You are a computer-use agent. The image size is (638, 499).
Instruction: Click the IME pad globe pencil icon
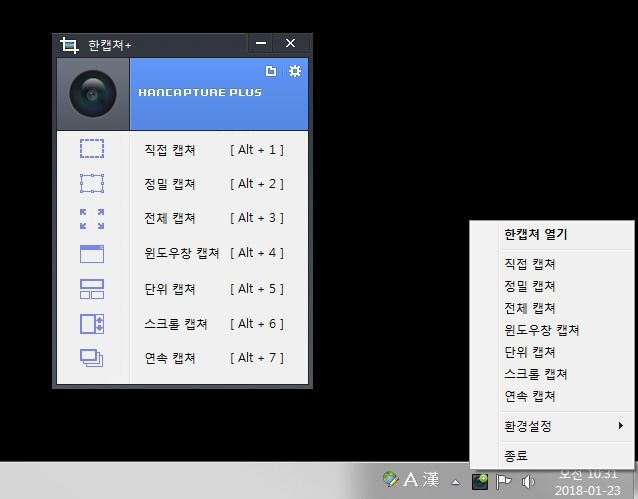click(391, 479)
